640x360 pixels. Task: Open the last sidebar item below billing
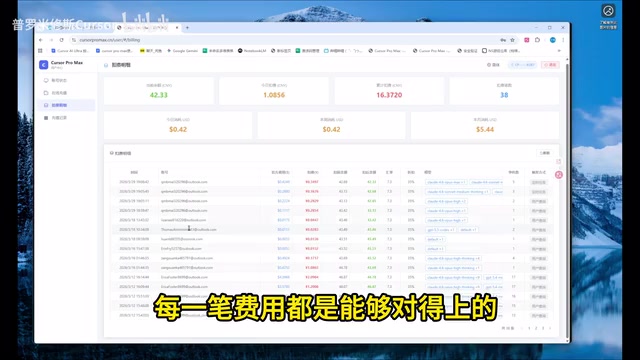tap(66, 118)
